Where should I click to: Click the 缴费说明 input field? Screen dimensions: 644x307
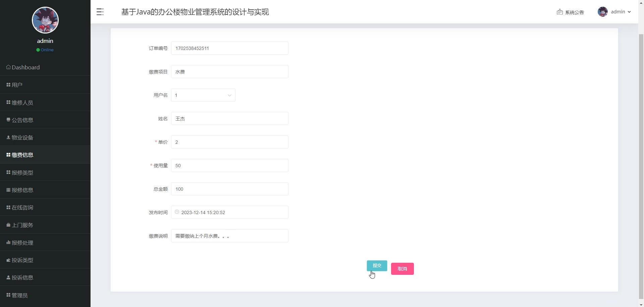230,236
